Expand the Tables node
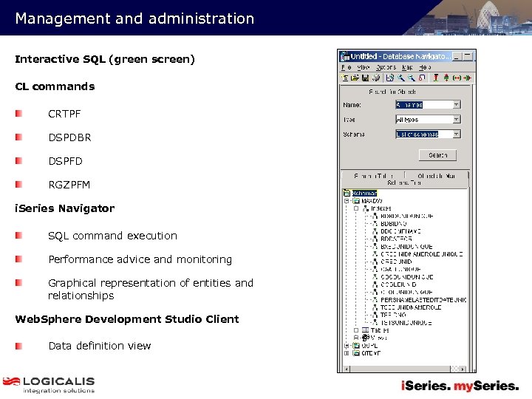Image resolution: width=532 pixels, height=399 pixels. coord(356,330)
